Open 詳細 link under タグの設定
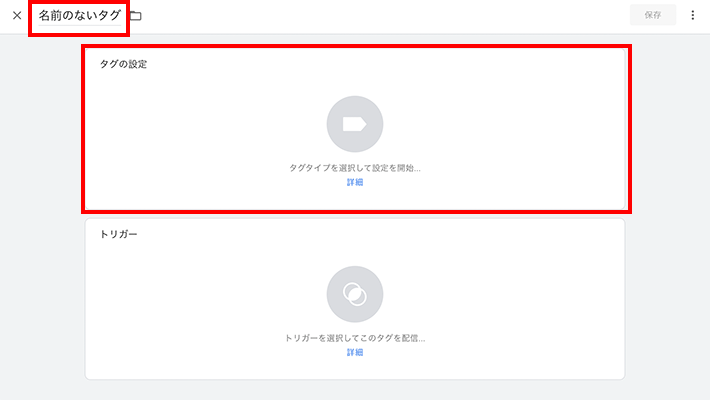Viewport: 710px width, 400px height. pos(355,182)
